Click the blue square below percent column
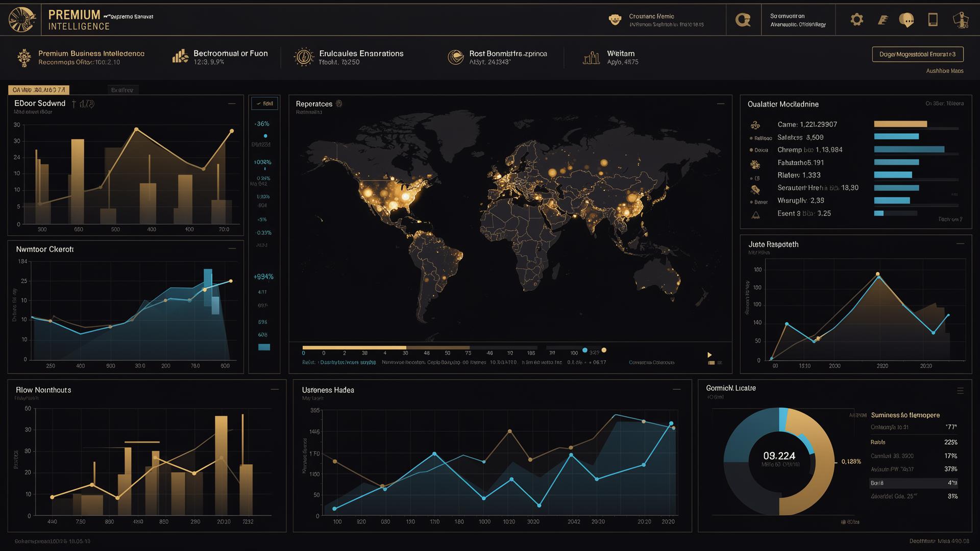 tap(264, 347)
